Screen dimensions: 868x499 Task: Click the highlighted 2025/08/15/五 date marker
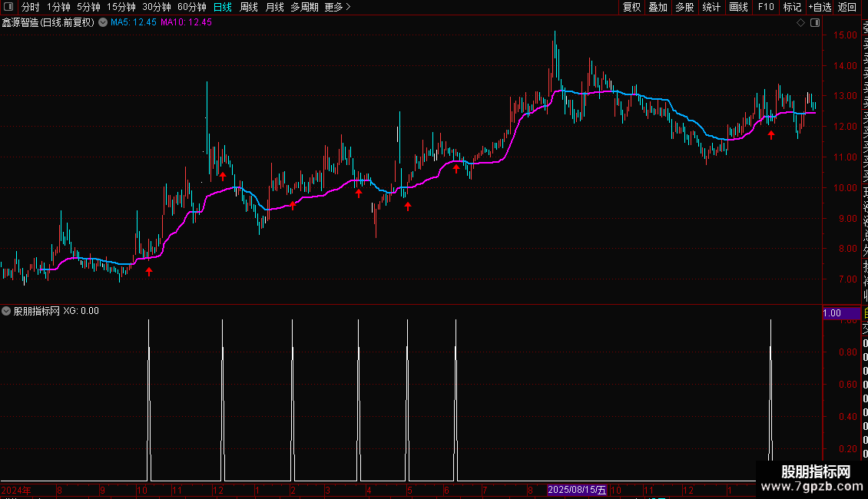point(577,490)
